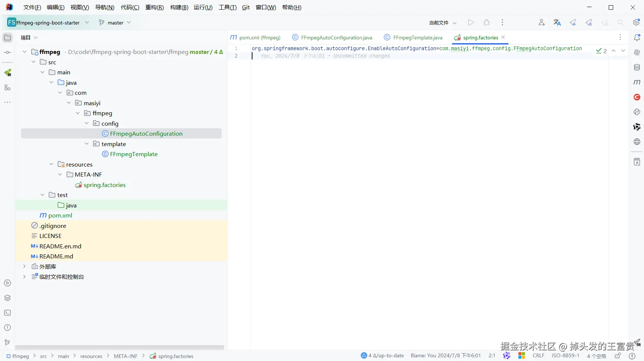Click the purple plugin icon in status bar
Image resolution: width=644 pixels, height=361 pixels.
point(507,356)
